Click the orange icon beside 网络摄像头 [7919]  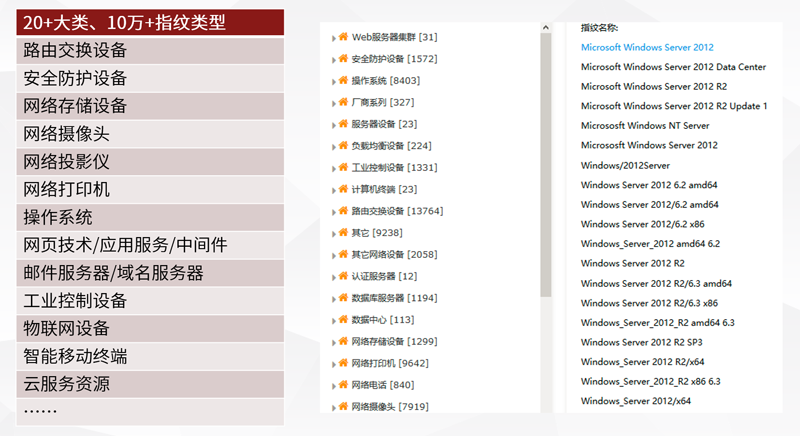pos(343,406)
